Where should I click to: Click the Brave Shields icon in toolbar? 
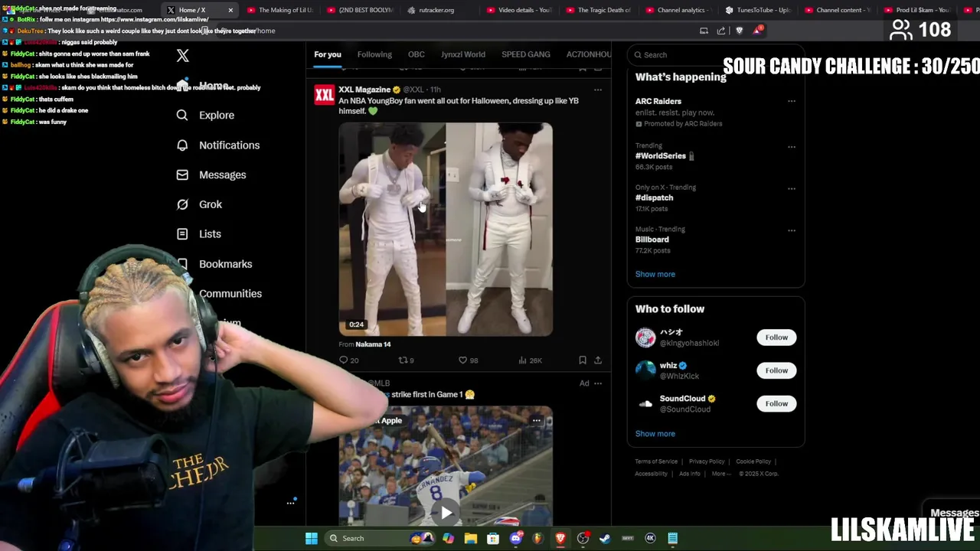pos(739,31)
